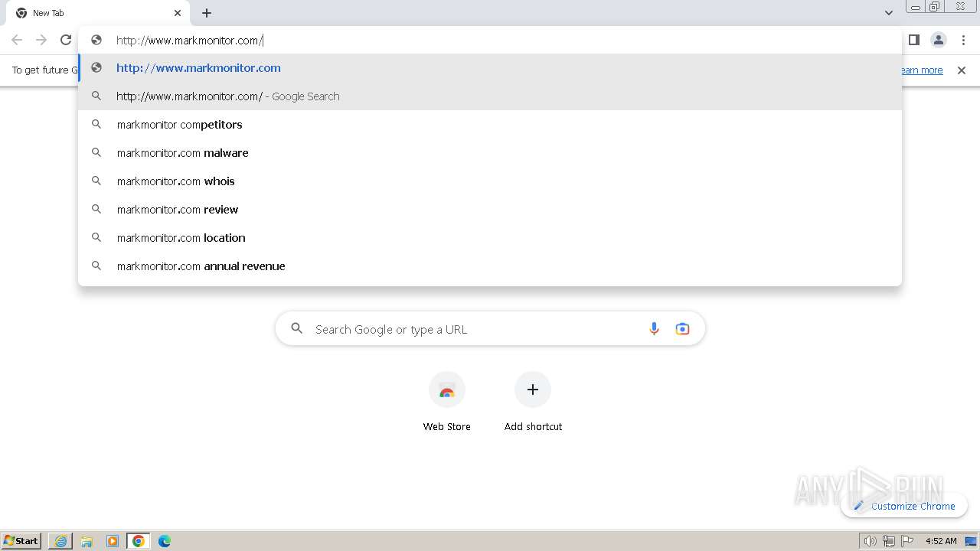Screen dimensions: 980x551
Task: Launch Microsoft Edge from the taskbar
Action: tap(165, 541)
